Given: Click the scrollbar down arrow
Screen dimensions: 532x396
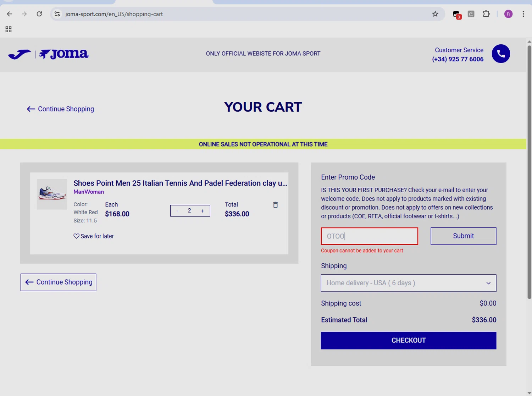Looking at the screenshot, I should point(529,393).
